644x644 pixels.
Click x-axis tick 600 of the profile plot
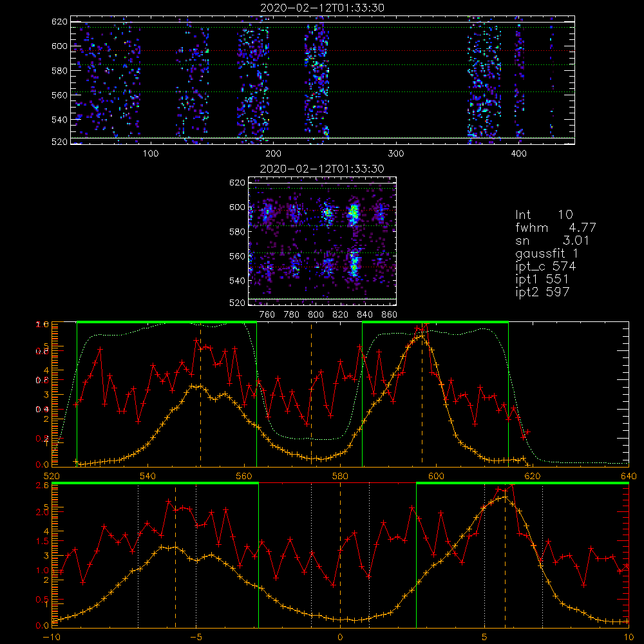pos(436,476)
